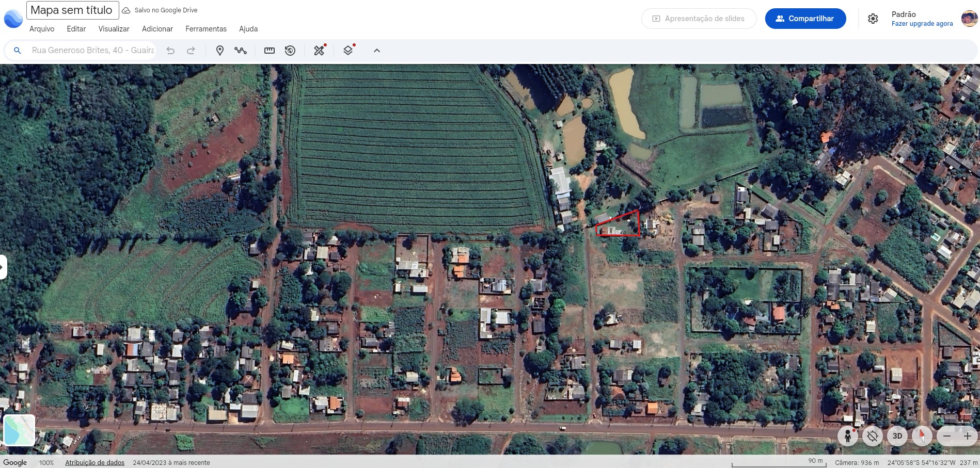Activate the ruler measure tool
The width and height of the screenshot is (980, 468).
pos(270,51)
